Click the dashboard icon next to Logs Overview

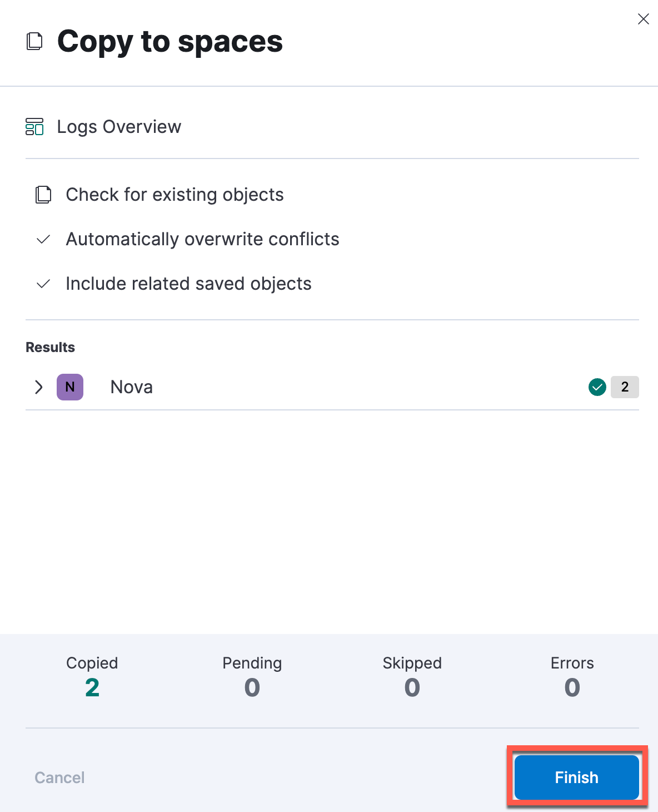[x=34, y=127]
